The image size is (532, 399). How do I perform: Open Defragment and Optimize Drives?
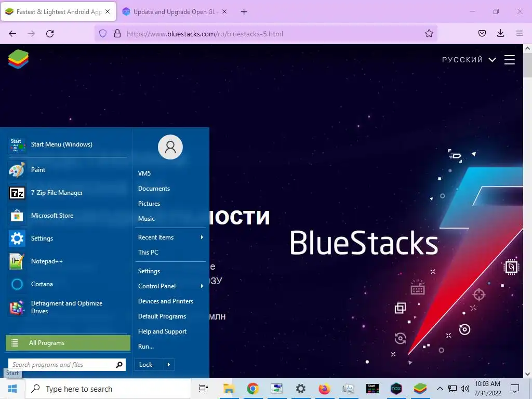click(67, 307)
